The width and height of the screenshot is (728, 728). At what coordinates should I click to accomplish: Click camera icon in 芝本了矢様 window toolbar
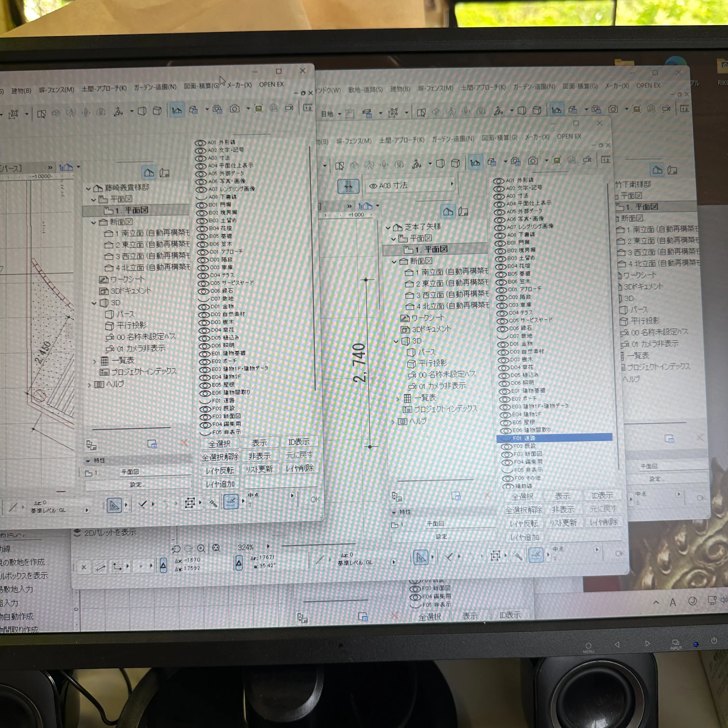[x=533, y=161]
